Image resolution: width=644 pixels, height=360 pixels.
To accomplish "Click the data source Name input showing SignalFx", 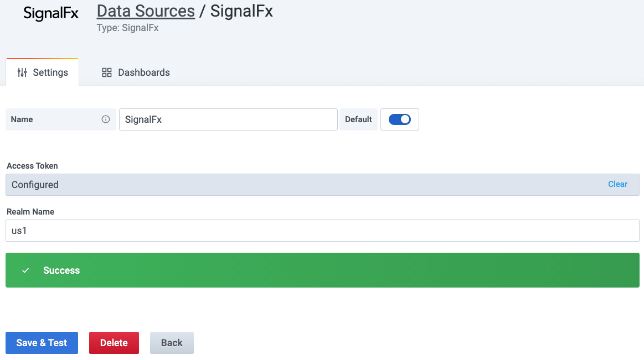I will (x=228, y=119).
